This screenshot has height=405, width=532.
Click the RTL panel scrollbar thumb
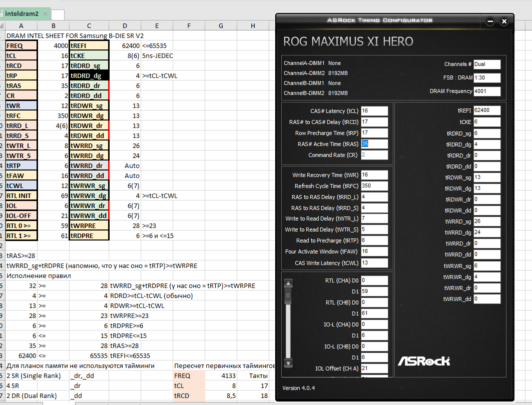288,296
